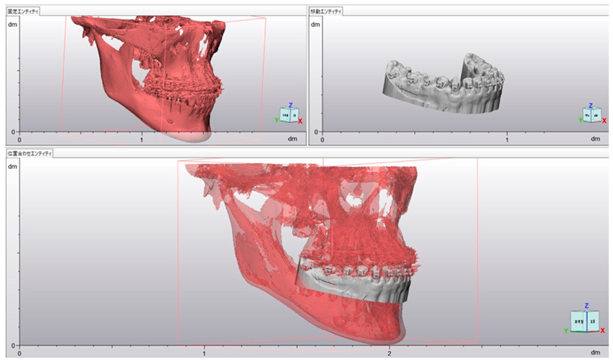
Task: Click the orientation cube in the fixed entity view
Action: click(x=289, y=115)
